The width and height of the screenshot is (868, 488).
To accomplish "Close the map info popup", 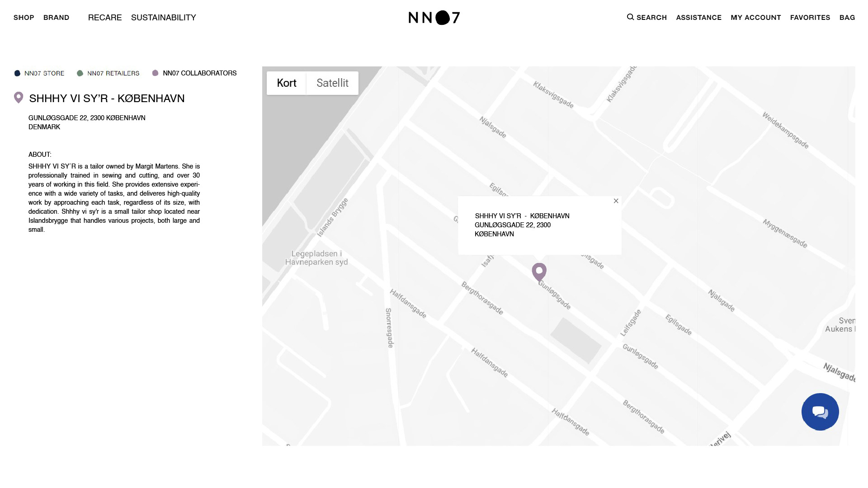I will (x=616, y=201).
